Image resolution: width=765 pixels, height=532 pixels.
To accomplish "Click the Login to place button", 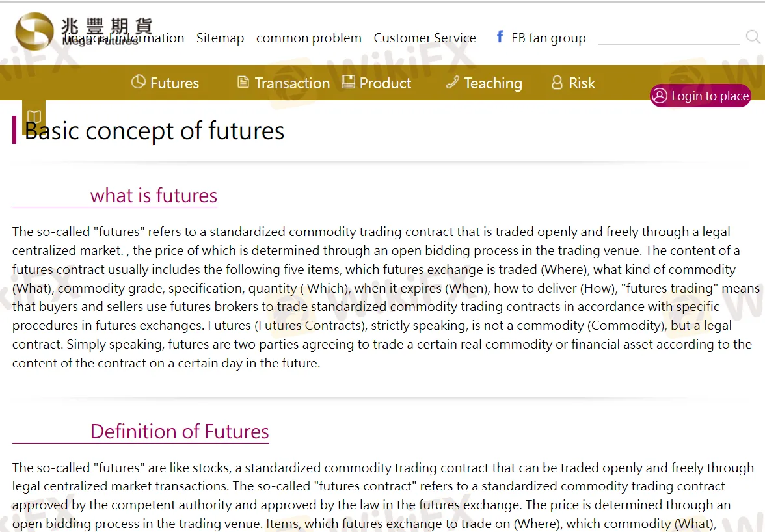I will pyautogui.click(x=701, y=96).
